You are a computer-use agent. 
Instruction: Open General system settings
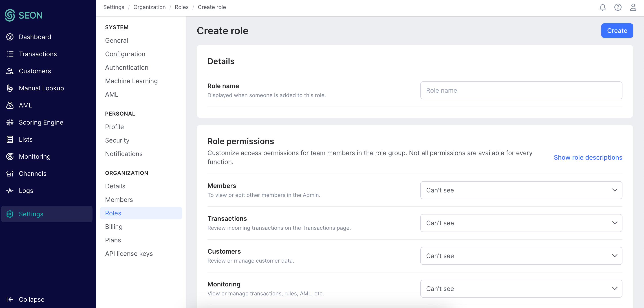coord(117,40)
